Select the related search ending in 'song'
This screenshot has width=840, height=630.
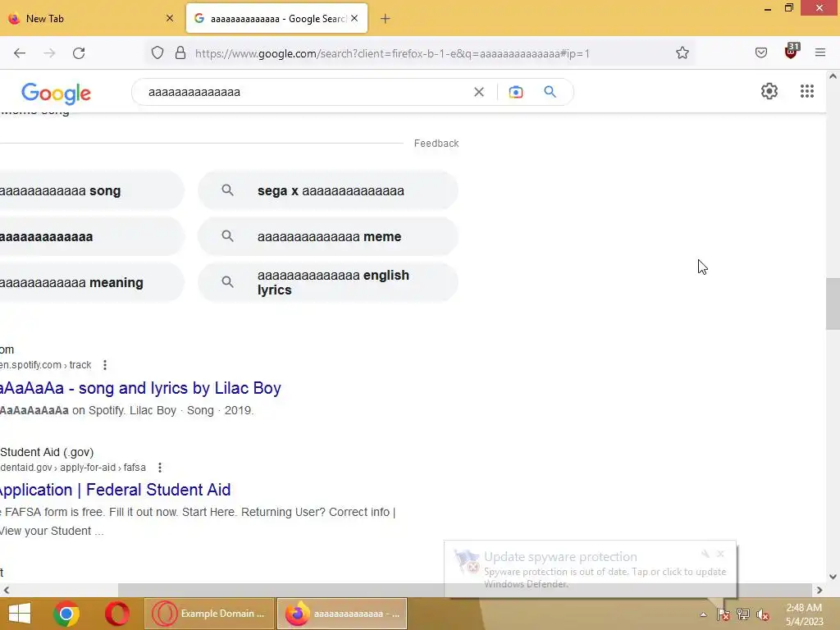pos(91,190)
